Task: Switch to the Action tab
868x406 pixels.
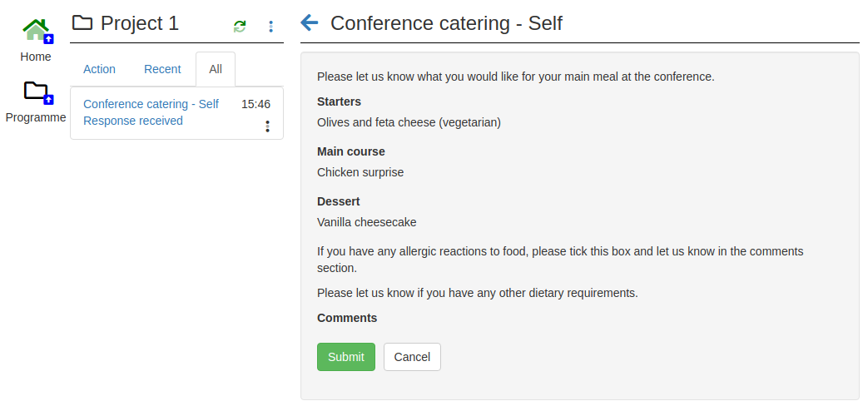Action: click(x=100, y=69)
